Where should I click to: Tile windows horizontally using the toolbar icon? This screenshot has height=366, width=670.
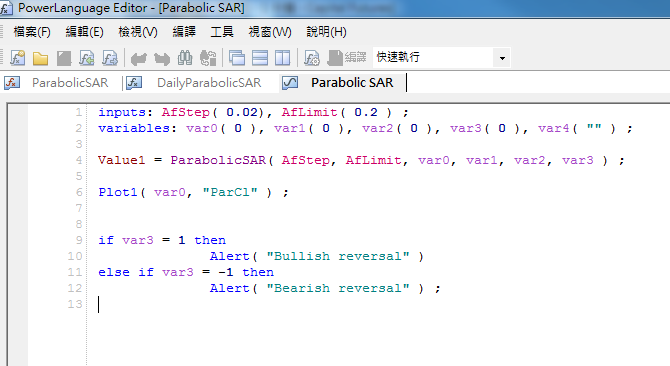pyautogui.click(x=260, y=58)
